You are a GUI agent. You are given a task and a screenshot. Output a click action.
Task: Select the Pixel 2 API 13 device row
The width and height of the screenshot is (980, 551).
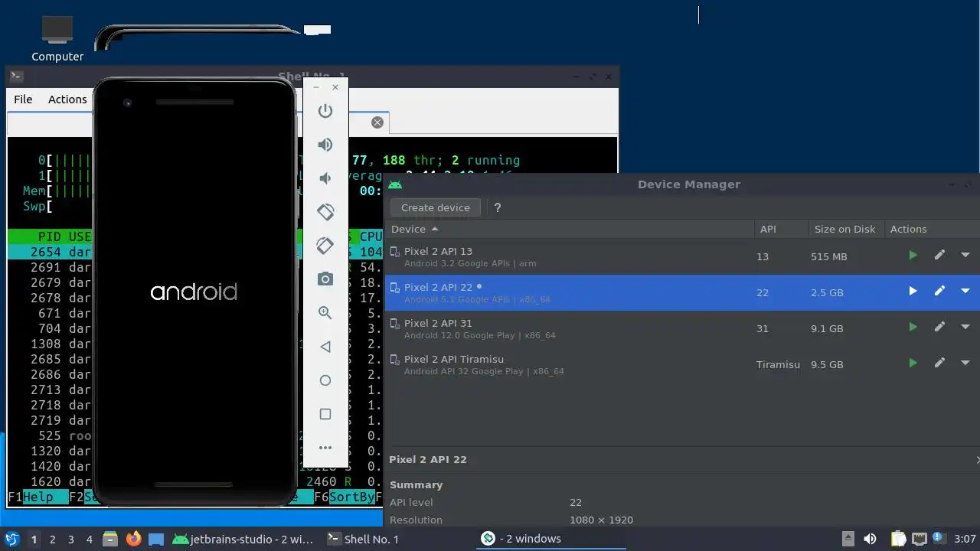(682, 256)
